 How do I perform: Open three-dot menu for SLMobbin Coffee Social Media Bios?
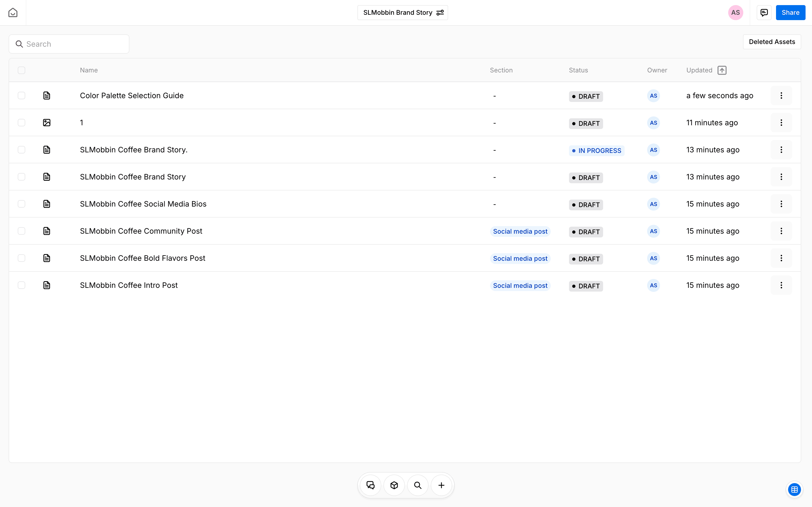click(x=781, y=204)
